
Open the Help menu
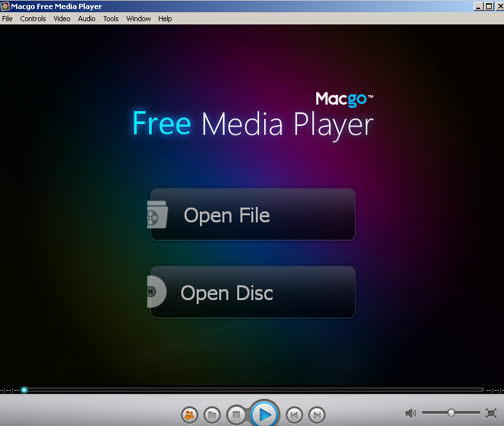pos(165,19)
